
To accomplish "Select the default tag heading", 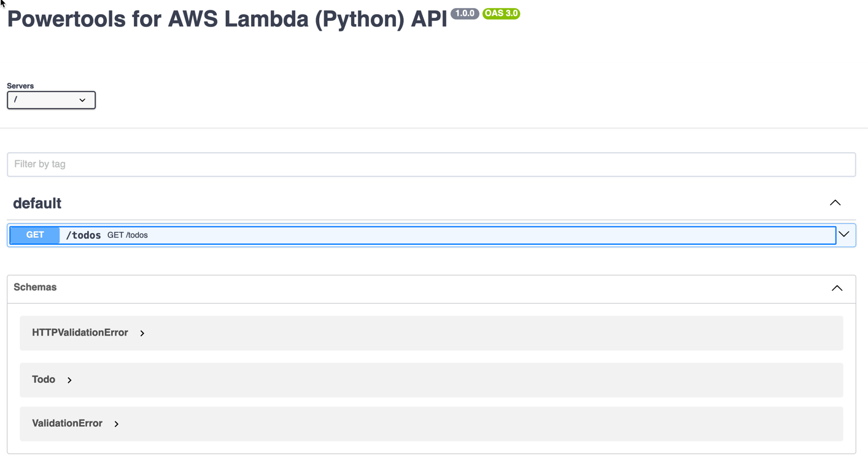I will click(x=37, y=202).
